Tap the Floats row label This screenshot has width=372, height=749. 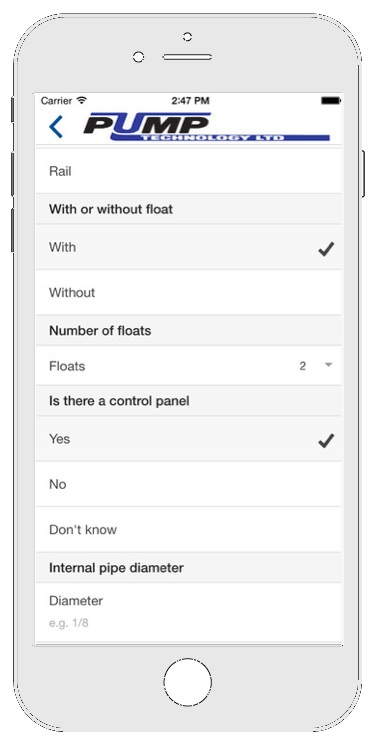[67, 366]
